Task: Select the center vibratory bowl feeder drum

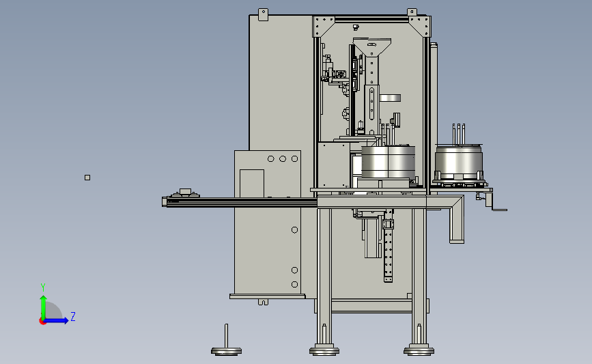Action: point(388,162)
